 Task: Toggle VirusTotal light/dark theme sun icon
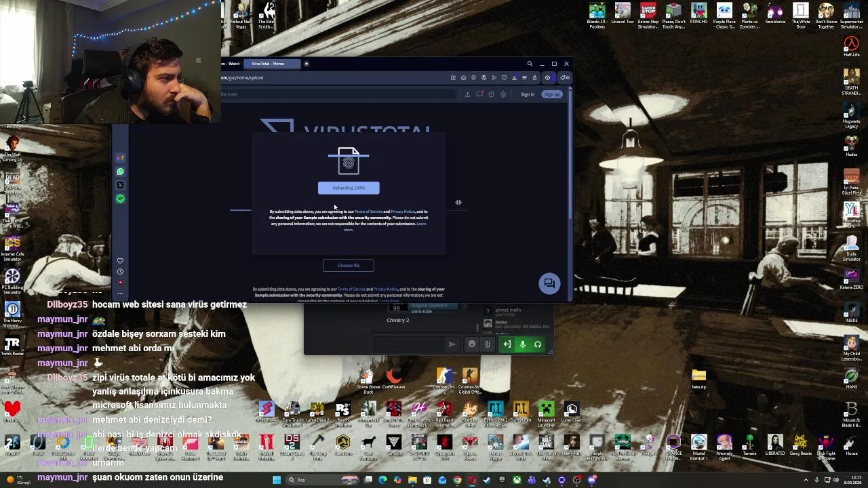click(x=503, y=94)
